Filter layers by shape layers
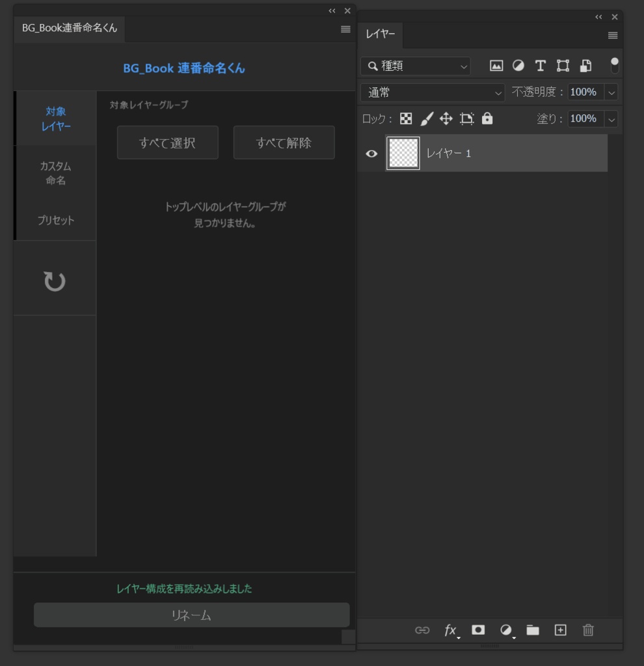Viewport: 644px width, 666px height. click(563, 66)
